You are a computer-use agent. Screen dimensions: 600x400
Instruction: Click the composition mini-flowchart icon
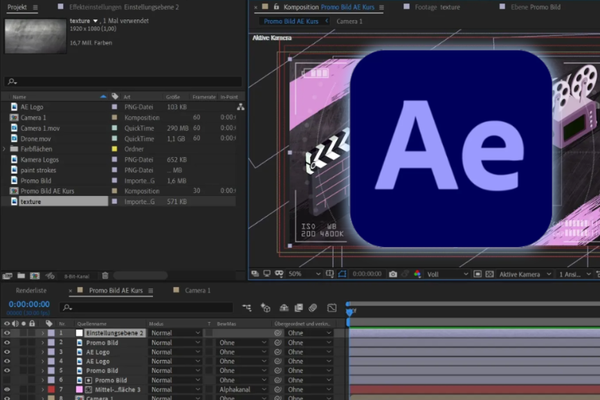point(246,307)
